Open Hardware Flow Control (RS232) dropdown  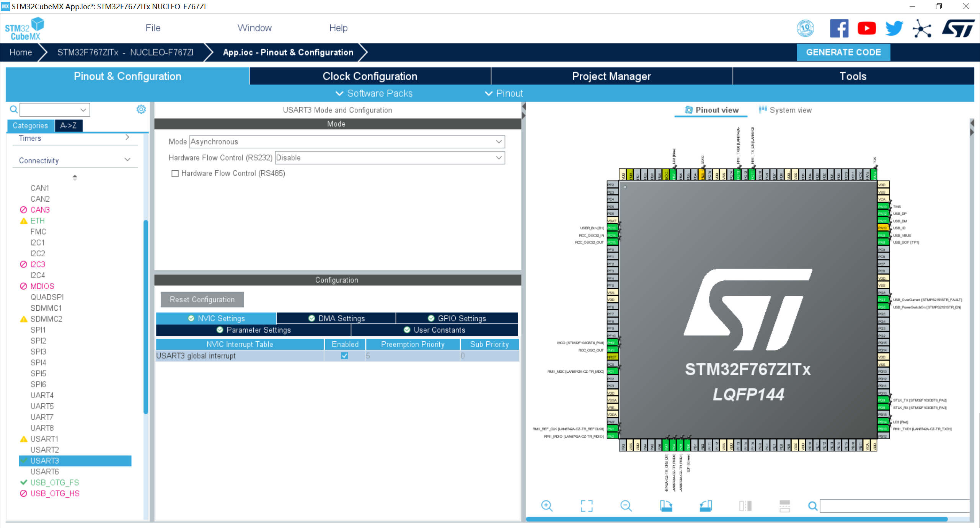click(x=390, y=158)
